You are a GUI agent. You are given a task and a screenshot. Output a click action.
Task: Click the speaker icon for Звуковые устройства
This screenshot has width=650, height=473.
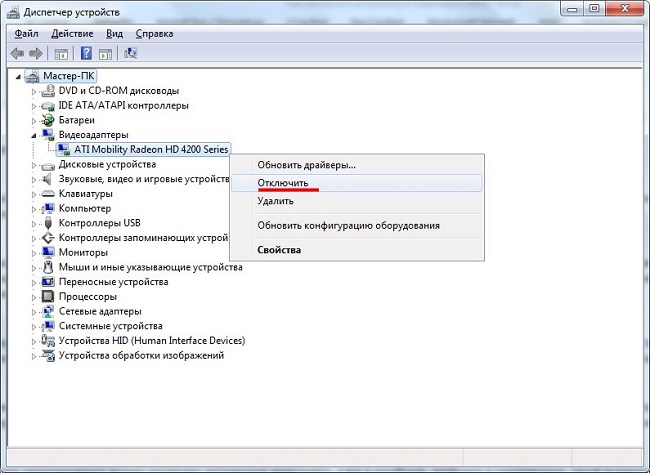[x=48, y=179]
